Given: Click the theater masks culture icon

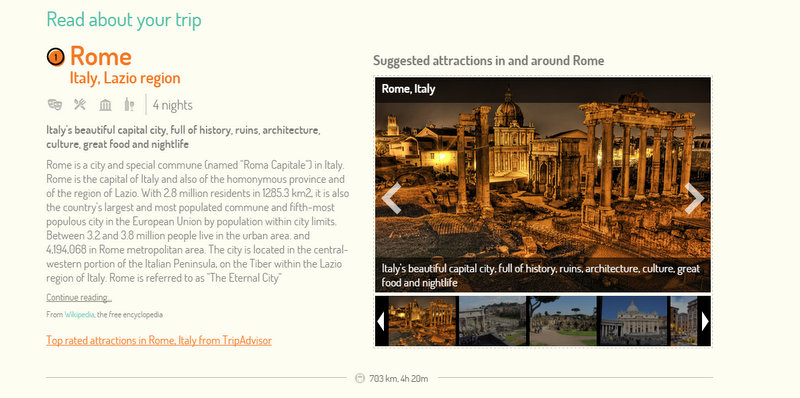Looking at the screenshot, I should [x=55, y=105].
